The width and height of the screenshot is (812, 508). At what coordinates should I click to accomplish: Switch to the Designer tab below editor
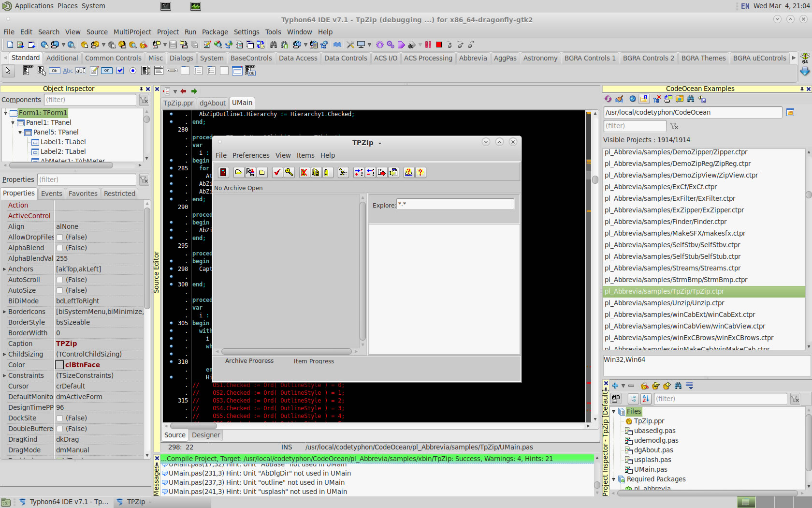[206, 435]
